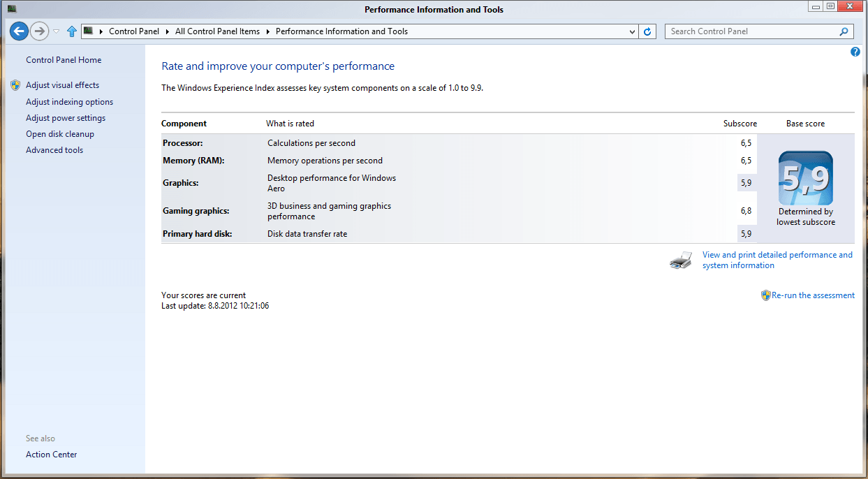
Task: Click the Subscore column header
Action: (740, 124)
